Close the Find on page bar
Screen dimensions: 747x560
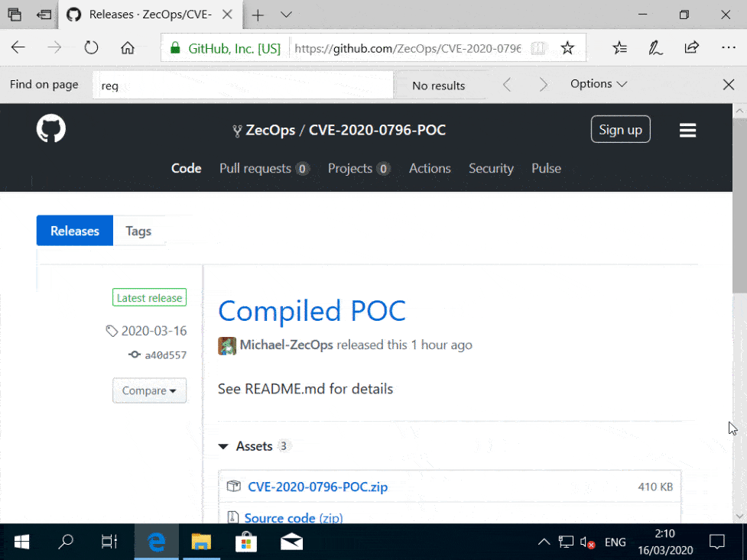(x=729, y=85)
